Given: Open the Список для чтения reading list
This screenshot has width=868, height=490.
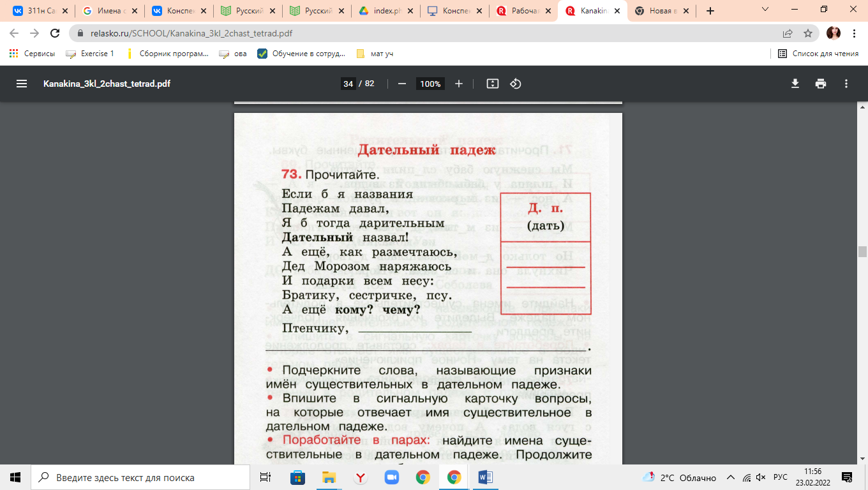Looking at the screenshot, I should (x=818, y=54).
